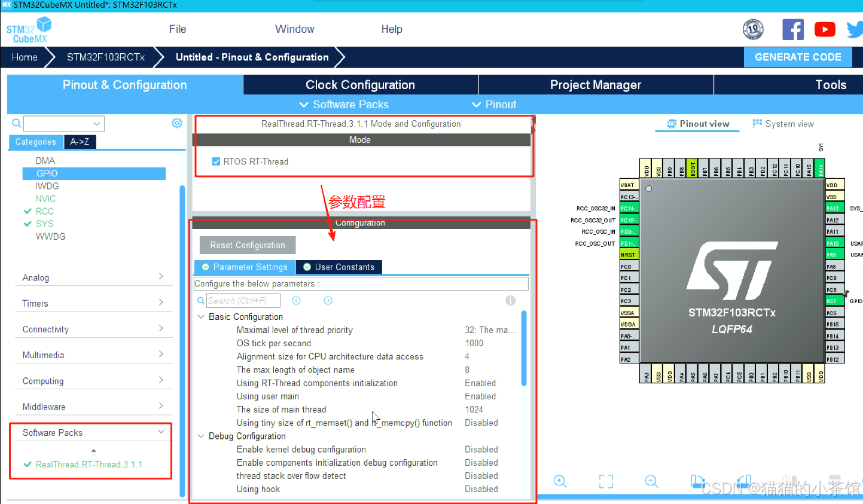Select GPIO in categories list
Screen dimensions: 863x504
click(x=94, y=173)
